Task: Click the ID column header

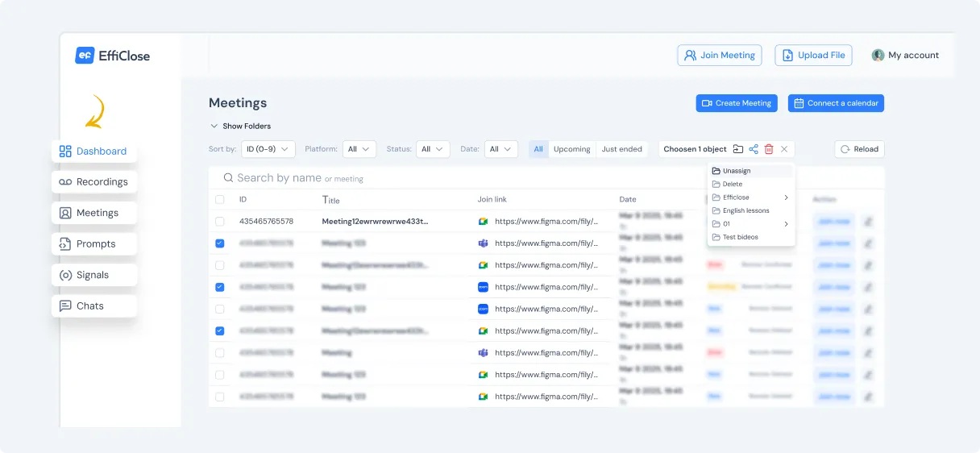Action: [243, 199]
